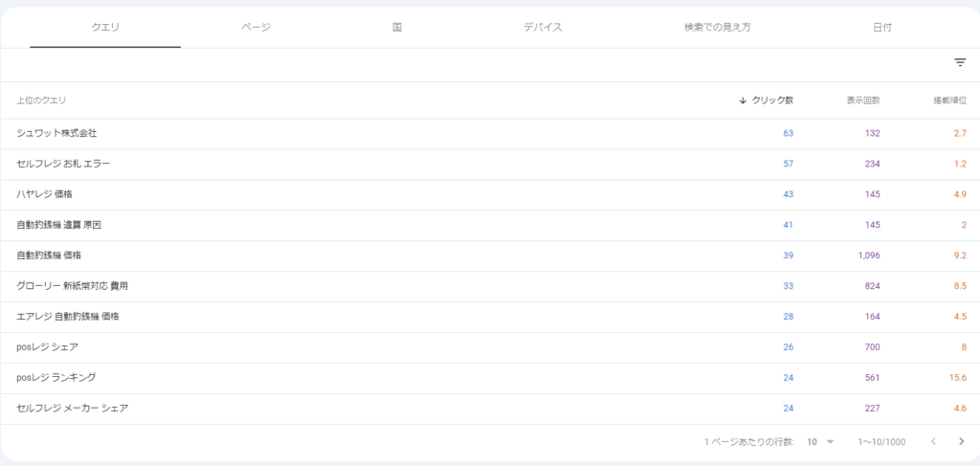Sort by 表示回数 column header
980x466 pixels.
click(x=862, y=100)
